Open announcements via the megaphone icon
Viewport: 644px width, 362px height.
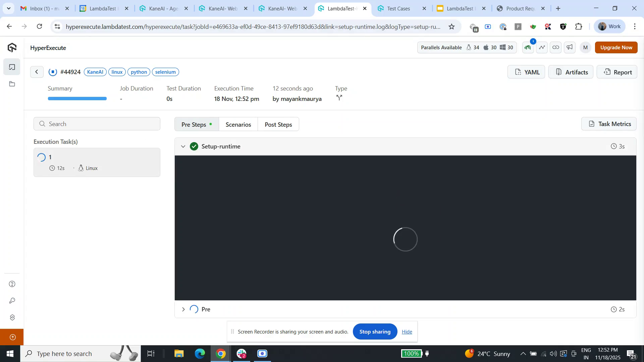(569, 47)
